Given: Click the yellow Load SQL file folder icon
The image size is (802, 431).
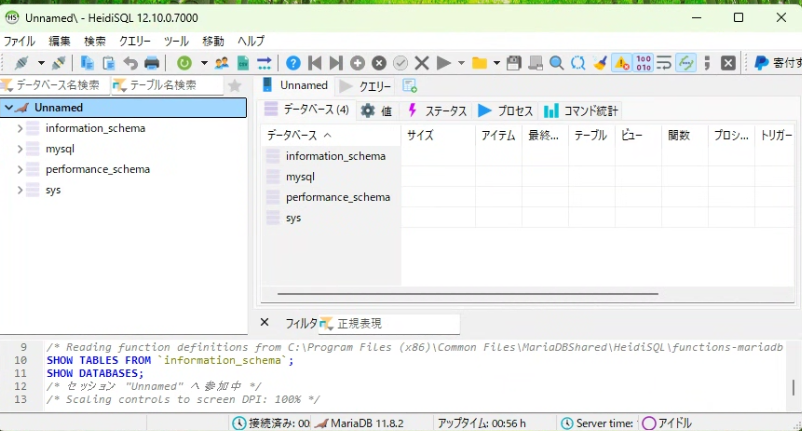Looking at the screenshot, I should (x=479, y=63).
